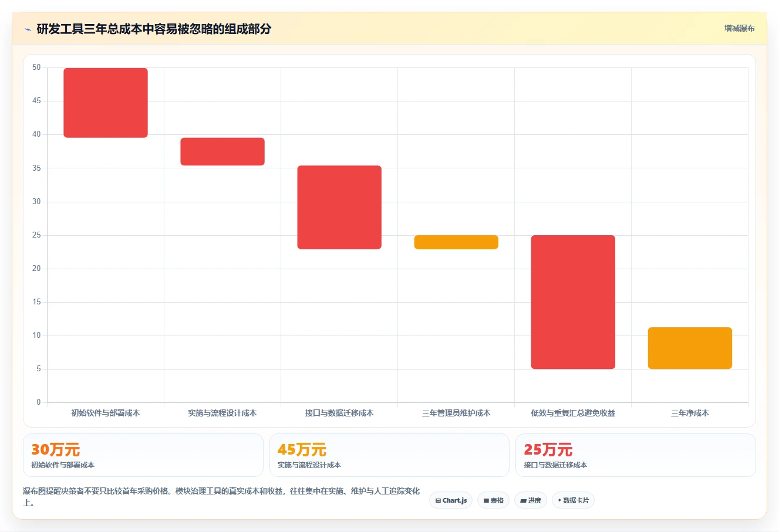Click y-axis tick value 25
This screenshot has width=779, height=532.
coord(36,235)
